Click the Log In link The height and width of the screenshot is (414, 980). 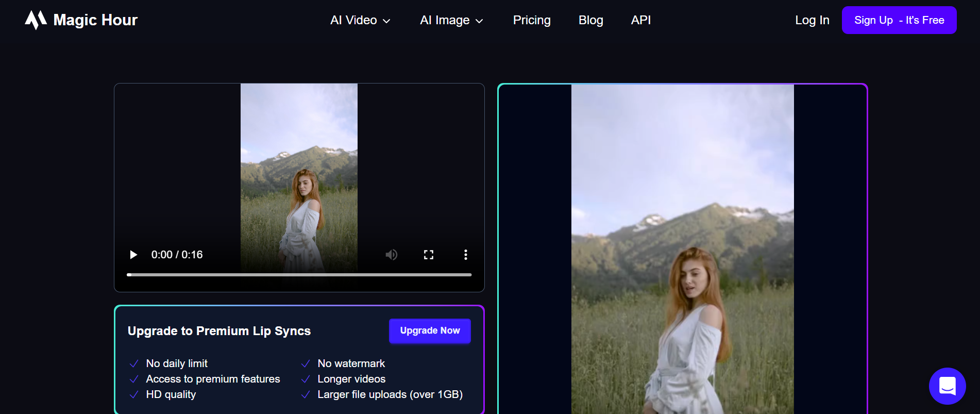click(x=812, y=20)
